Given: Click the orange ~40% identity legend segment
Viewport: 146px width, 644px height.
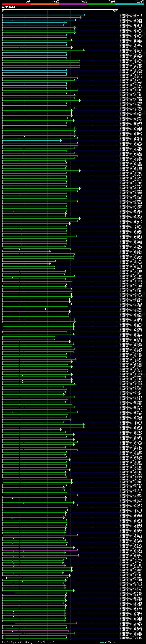Looking at the screenshot, I should point(45,4).
